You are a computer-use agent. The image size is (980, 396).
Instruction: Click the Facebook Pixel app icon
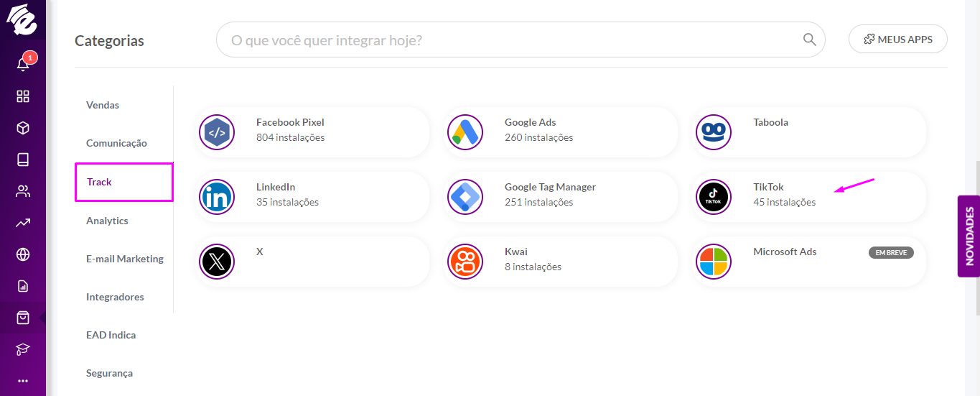click(x=217, y=132)
